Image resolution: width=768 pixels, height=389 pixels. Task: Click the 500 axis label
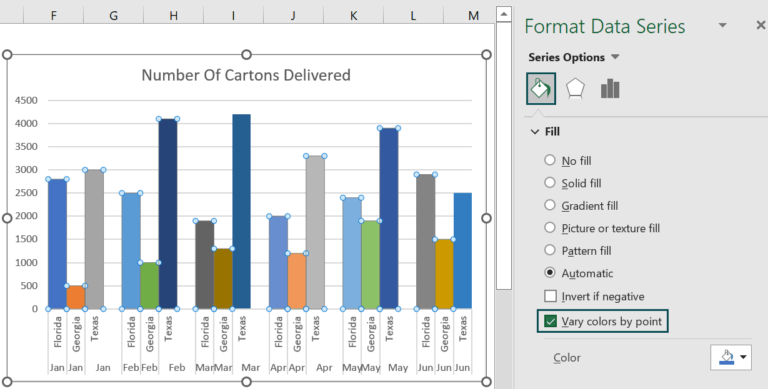28,286
